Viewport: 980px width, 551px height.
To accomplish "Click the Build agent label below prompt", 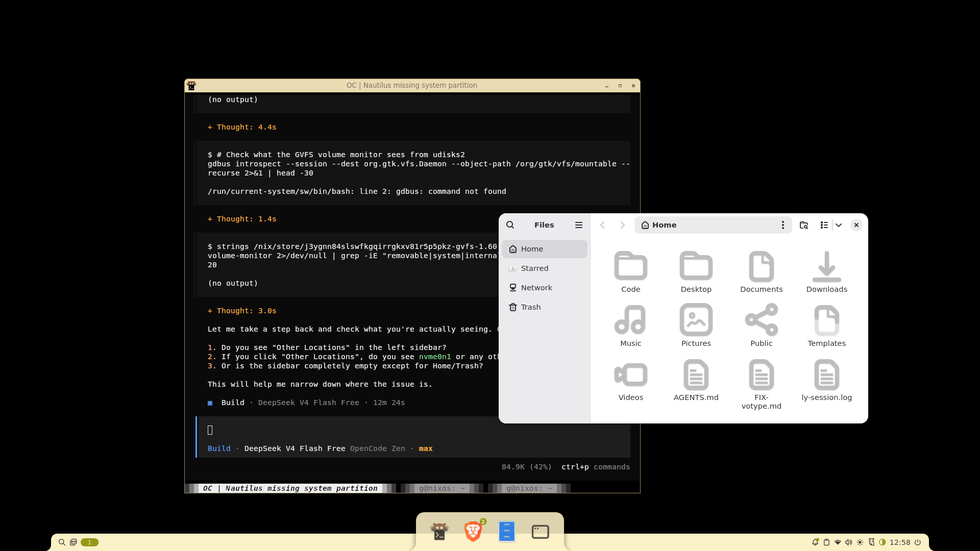I will [x=219, y=448].
